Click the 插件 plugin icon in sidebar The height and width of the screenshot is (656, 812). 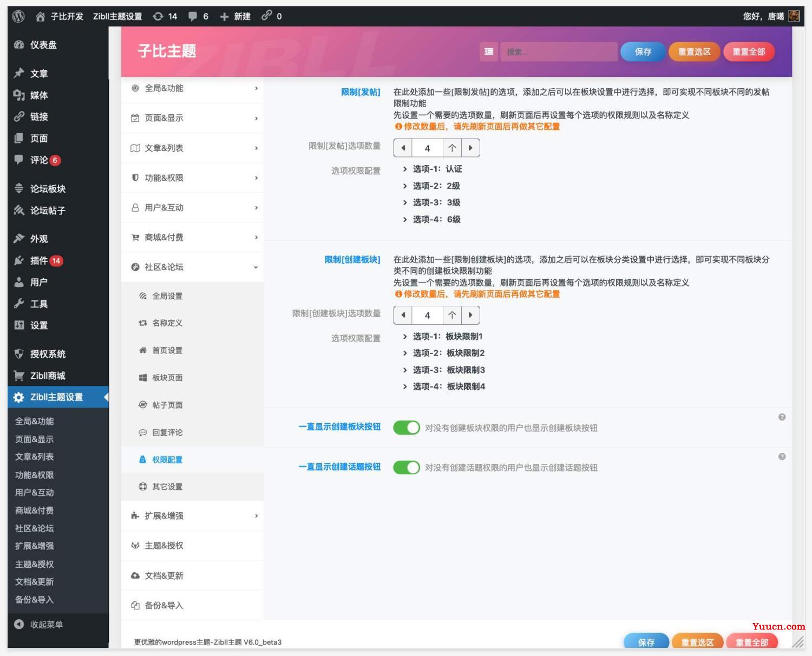tap(19, 260)
